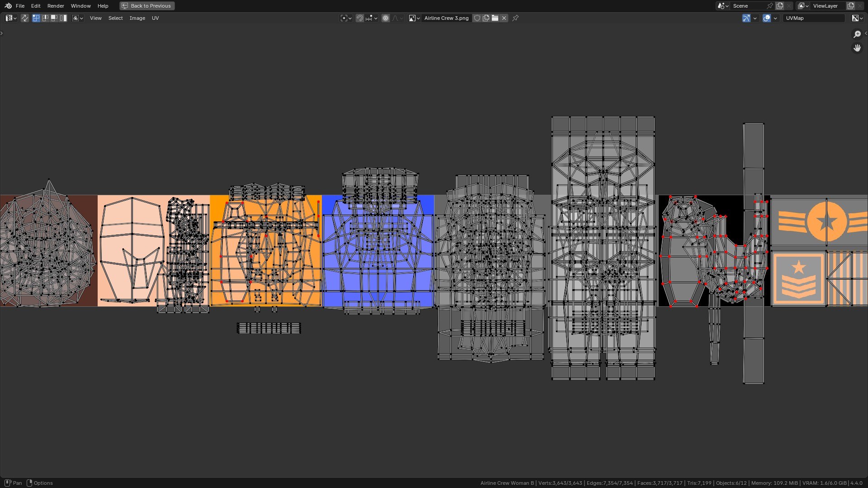Click the Scene name field
Screen dimensions: 868x488
point(749,6)
